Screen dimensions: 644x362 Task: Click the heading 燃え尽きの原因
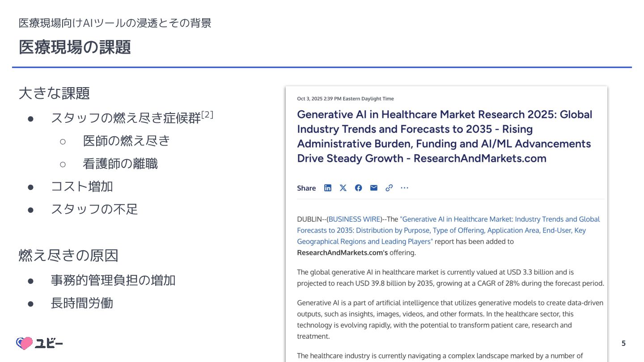tap(68, 256)
